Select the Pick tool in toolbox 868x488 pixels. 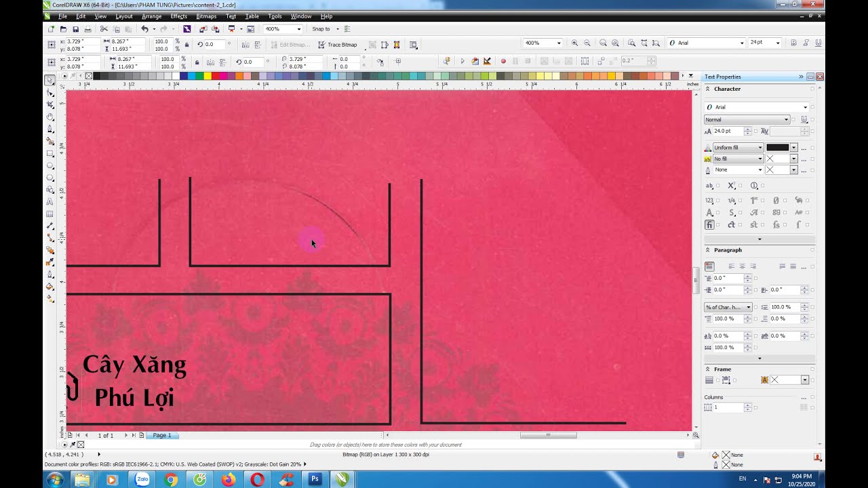[x=50, y=81]
